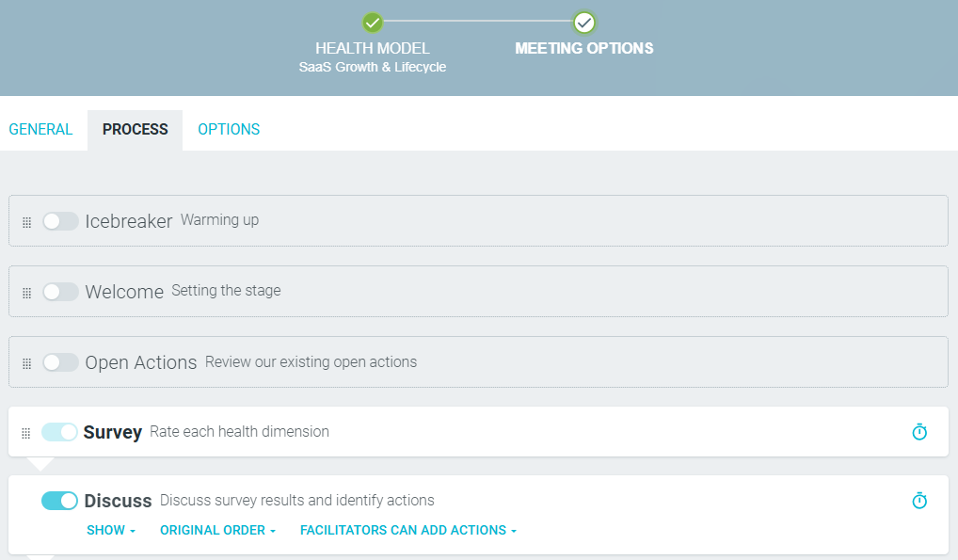Disable the Discuss toggle

[x=59, y=501]
